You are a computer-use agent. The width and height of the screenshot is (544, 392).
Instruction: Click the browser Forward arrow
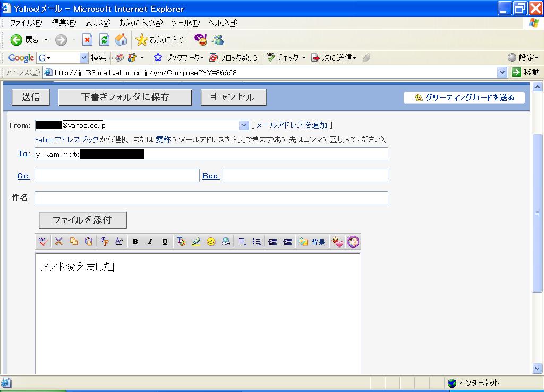(x=61, y=40)
